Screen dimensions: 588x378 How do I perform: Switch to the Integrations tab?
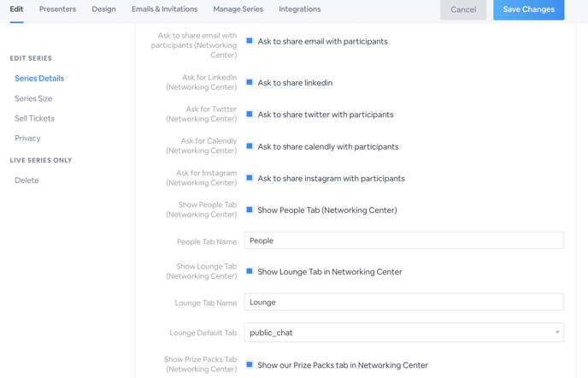tap(300, 9)
